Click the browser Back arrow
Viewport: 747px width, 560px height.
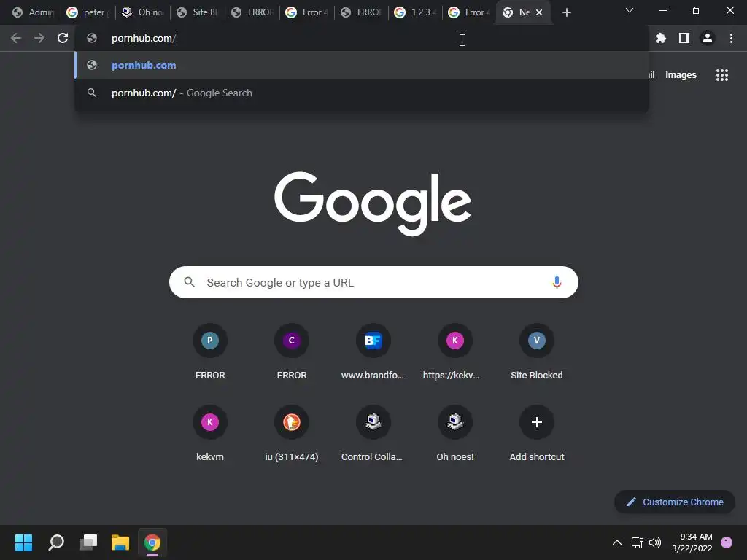(x=16, y=38)
